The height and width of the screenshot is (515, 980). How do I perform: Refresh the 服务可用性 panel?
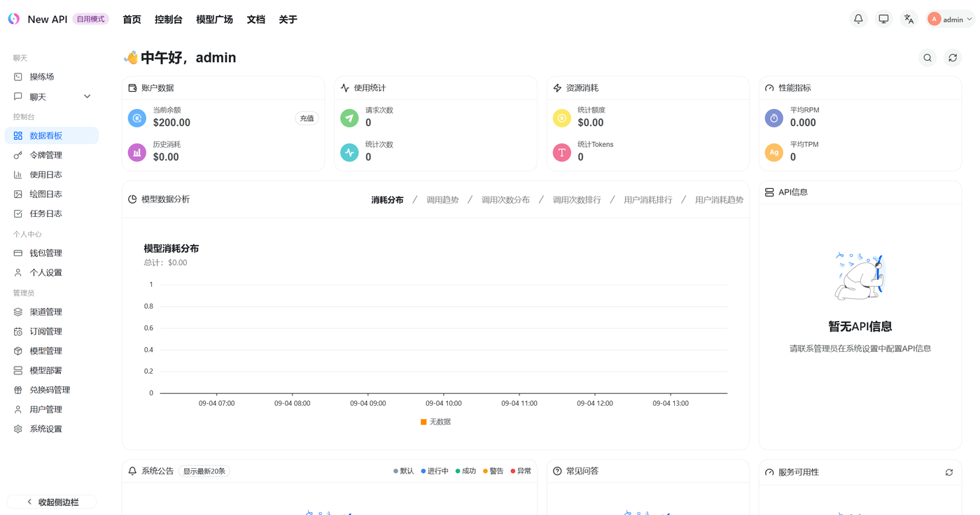(x=949, y=472)
